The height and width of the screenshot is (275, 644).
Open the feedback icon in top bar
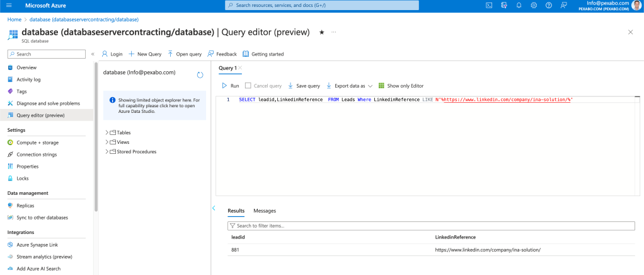563,5
